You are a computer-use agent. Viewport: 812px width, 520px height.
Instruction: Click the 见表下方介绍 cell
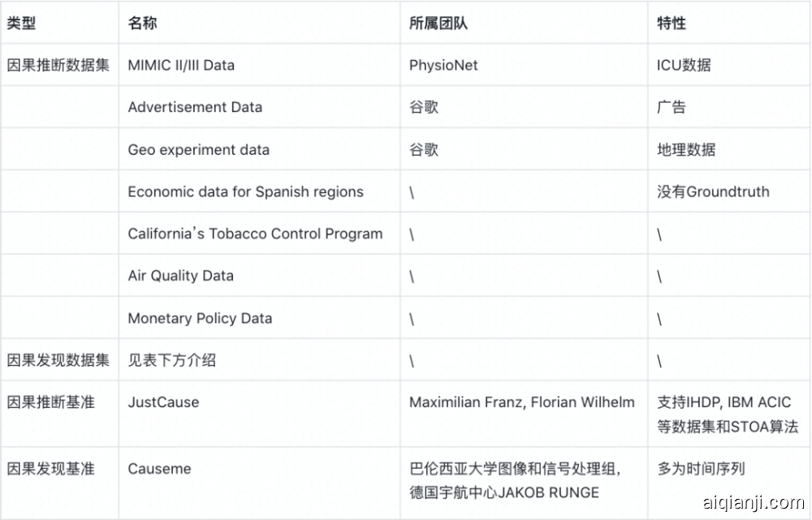coord(171,360)
